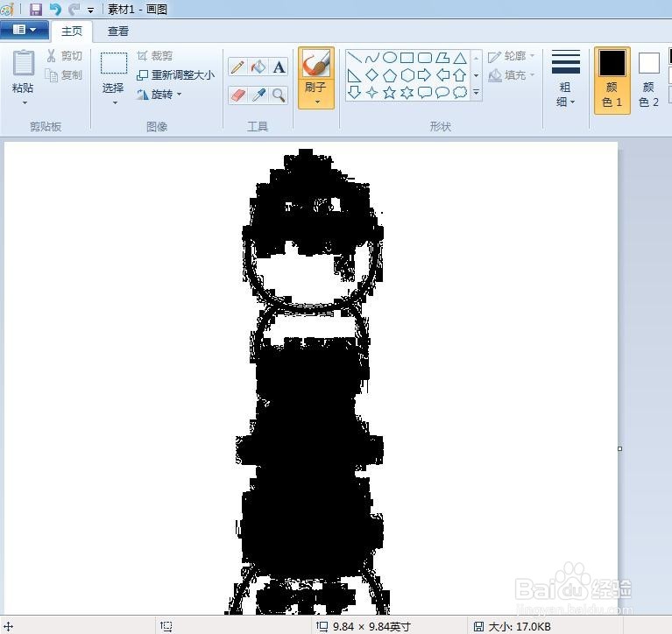Select Color 1 (颜色 1) black swatch
Screen dimensions: 672x634
pyautogui.click(x=612, y=80)
